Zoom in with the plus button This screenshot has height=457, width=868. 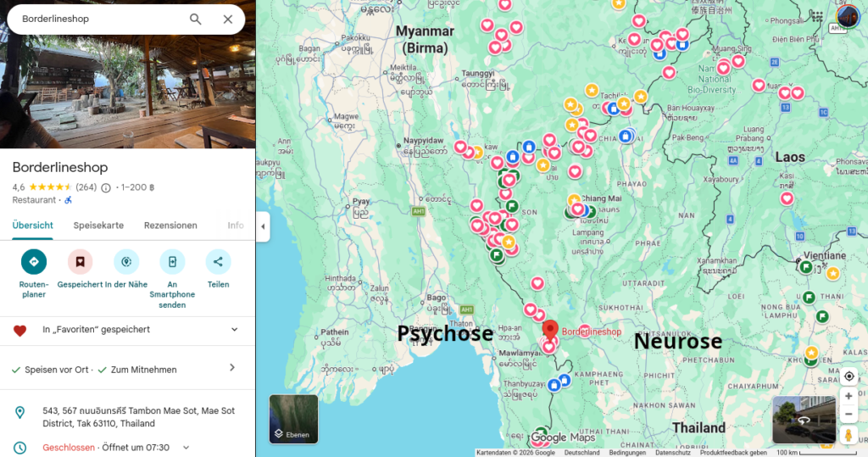coord(849,396)
